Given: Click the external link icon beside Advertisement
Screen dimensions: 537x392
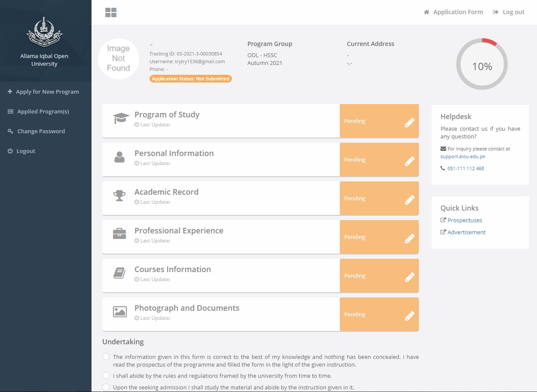Looking at the screenshot, I should (443, 232).
